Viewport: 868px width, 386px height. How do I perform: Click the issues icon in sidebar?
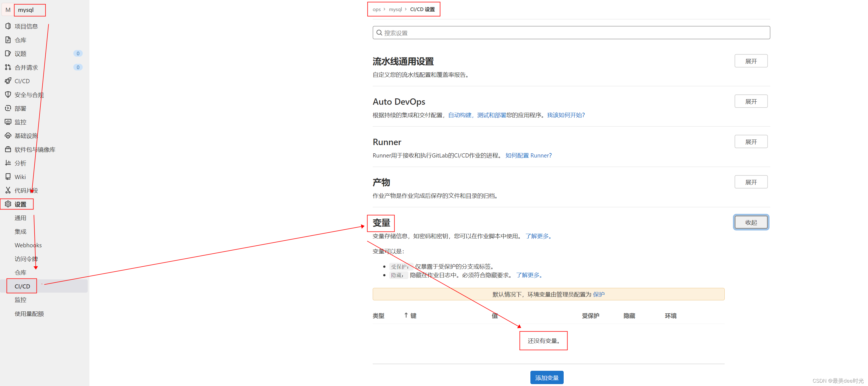coord(8,53)
